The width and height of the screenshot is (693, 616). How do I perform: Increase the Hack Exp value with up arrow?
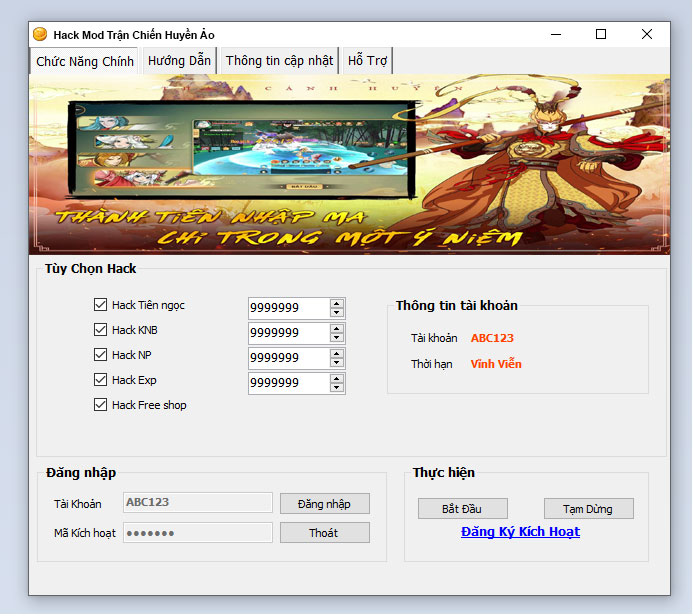click(x=337, y=378)
